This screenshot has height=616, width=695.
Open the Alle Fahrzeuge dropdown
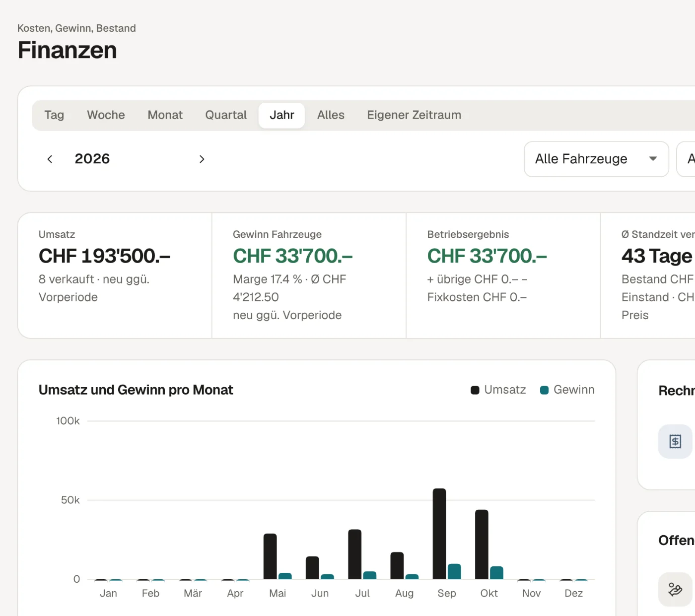[596, 159]
